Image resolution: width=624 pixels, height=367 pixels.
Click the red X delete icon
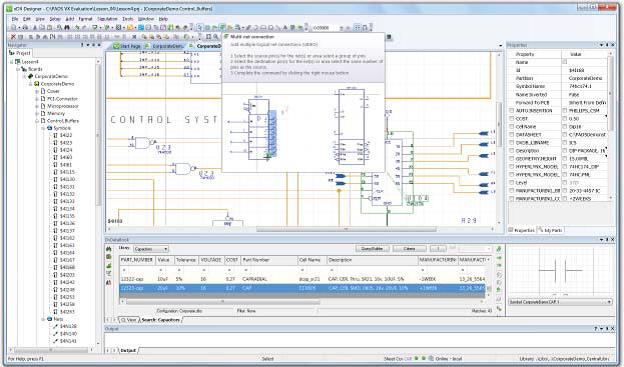point(13,37)
